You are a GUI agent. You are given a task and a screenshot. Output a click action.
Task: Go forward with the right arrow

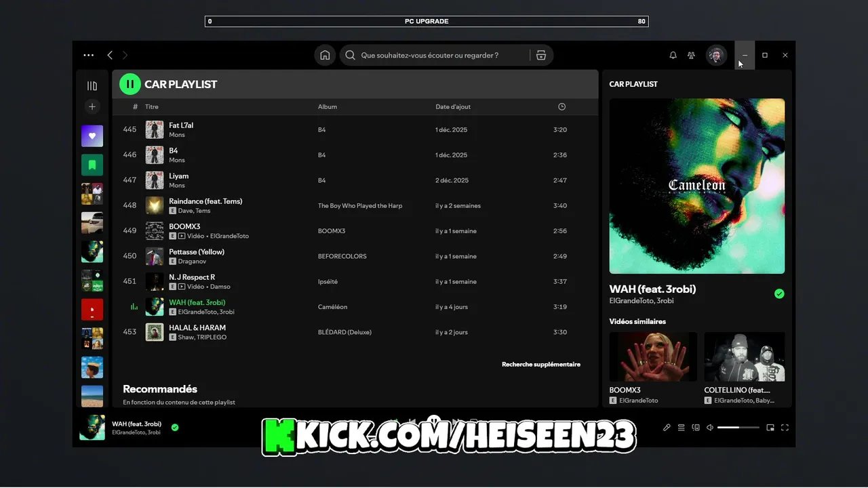tap(125, 55)
